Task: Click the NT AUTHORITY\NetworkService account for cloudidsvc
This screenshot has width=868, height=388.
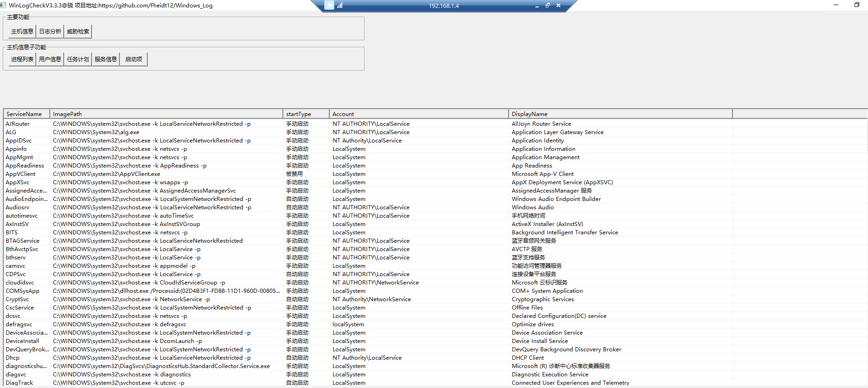Action: (376, 283)
